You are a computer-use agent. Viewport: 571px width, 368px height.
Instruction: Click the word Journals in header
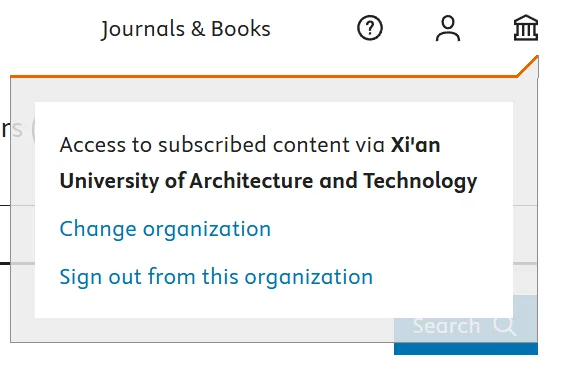coord(143,29)
